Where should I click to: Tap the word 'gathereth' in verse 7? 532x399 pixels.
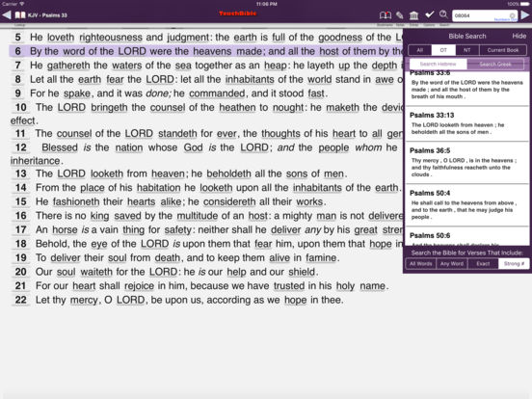[x=68, y=66]
